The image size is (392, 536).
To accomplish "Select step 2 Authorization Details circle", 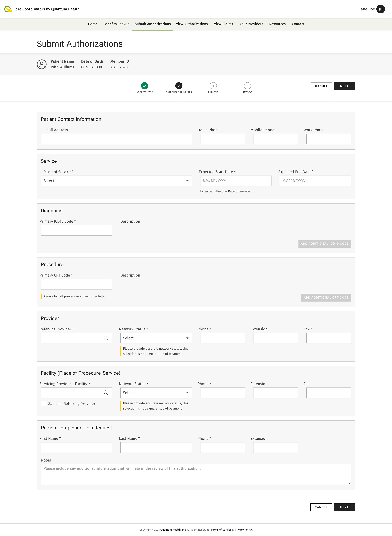I will point(179,86).
